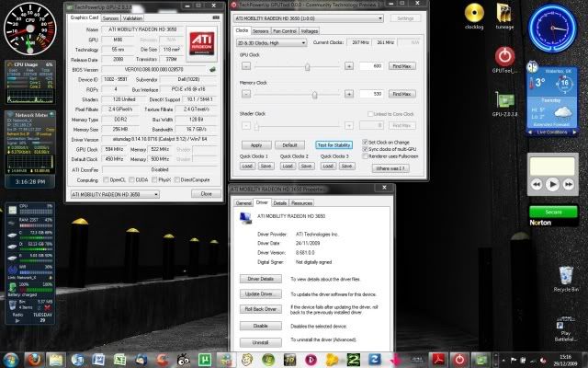Toggle the PhysX checkbox in GPU-Z
Viewport: 588px width, 368px height.
[154, 180]
